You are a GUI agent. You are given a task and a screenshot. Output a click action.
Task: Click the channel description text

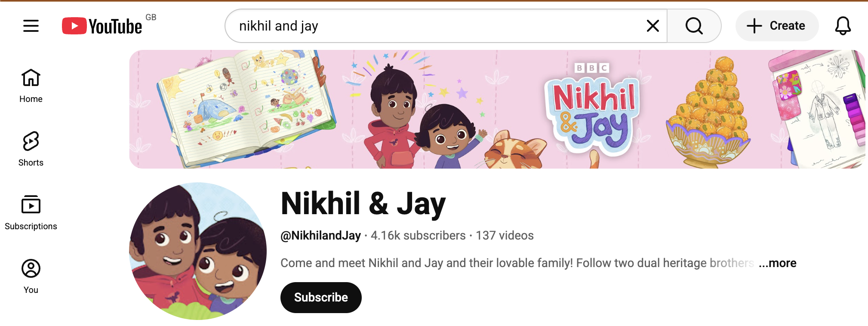tap(517, 263)
